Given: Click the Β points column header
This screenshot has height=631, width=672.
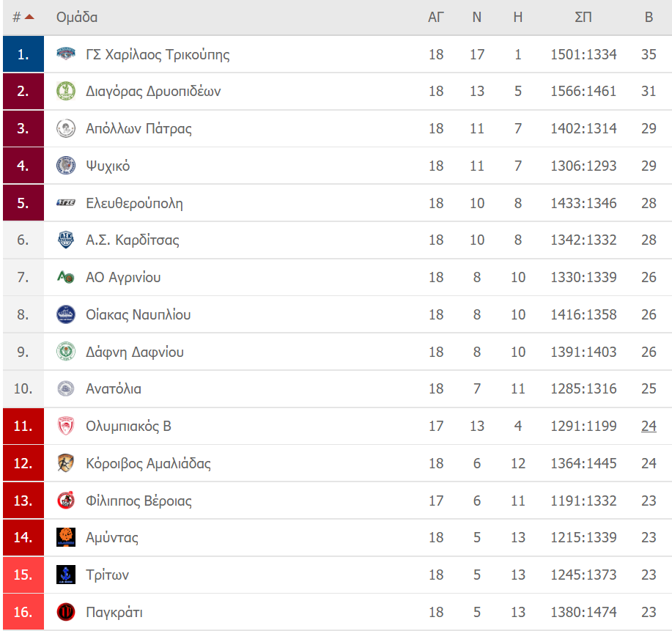Looking at the screenshot, I should point(649,17).
